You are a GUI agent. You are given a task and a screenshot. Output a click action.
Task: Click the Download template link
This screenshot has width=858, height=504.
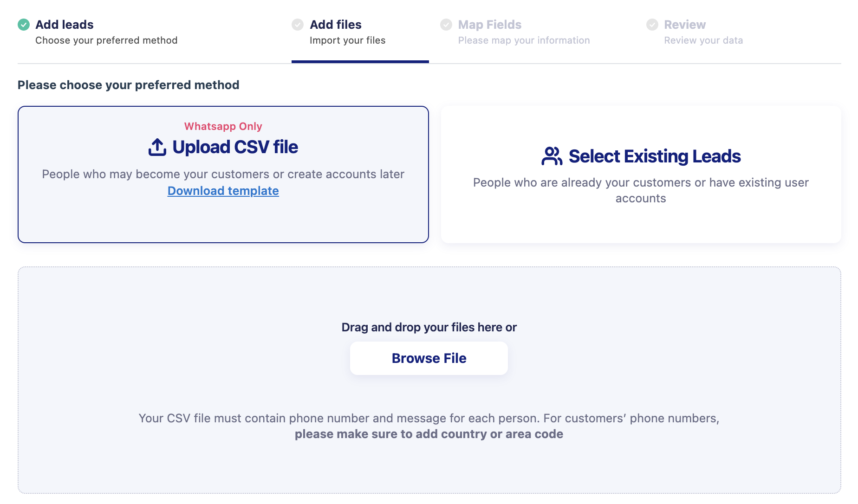(223, 191)
